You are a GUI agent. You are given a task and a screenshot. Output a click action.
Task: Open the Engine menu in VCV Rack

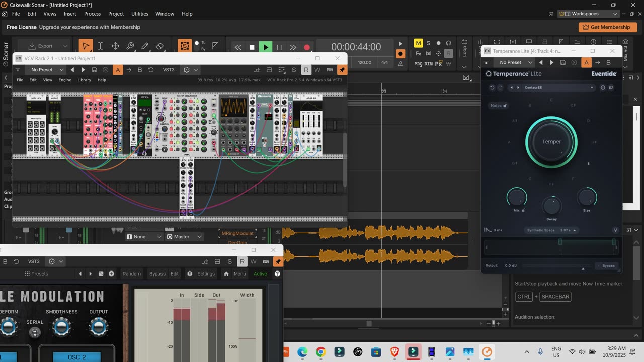[x=65, y=80]
